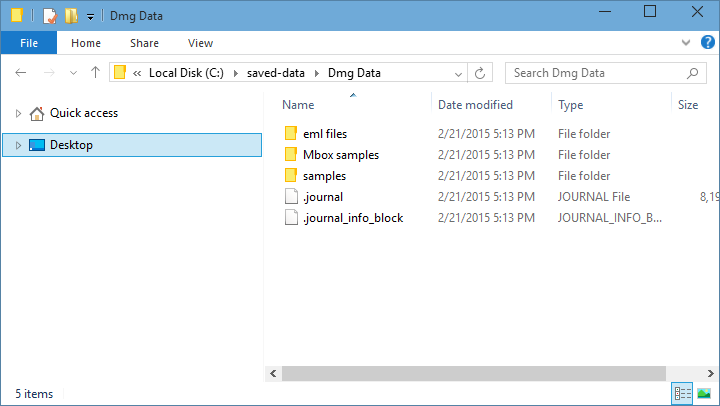Go back with the Back arrow
Screen dimensions: 720x406
point(21,73)
